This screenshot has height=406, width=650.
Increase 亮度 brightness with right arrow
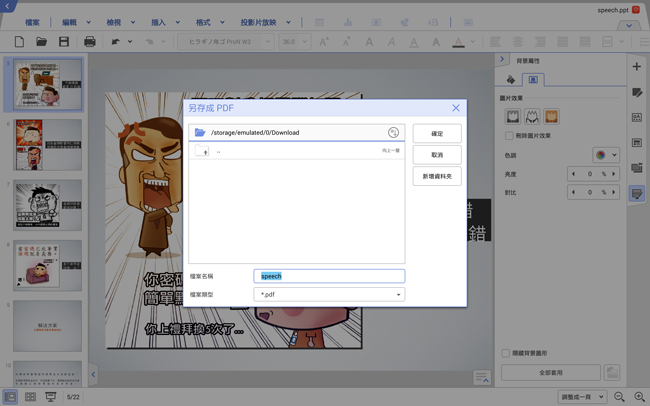614,174
